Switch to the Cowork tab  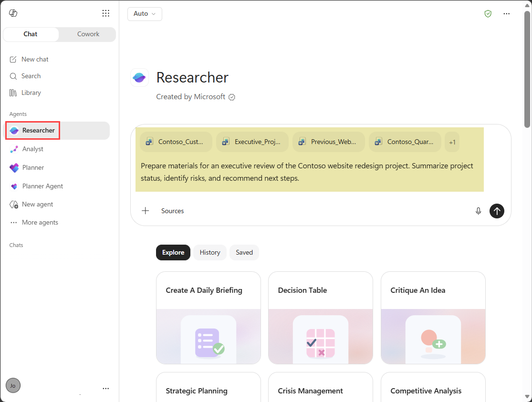click(x=88, y=34)
